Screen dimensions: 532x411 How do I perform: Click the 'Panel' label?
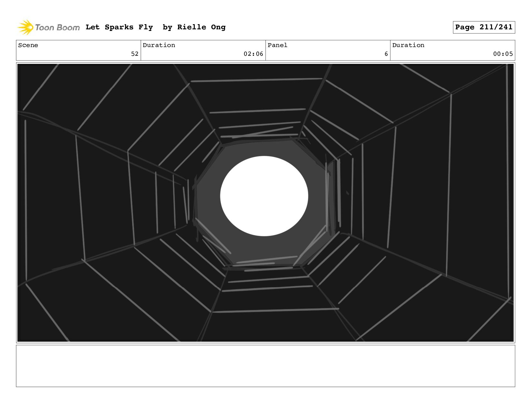tap(277, 45)
